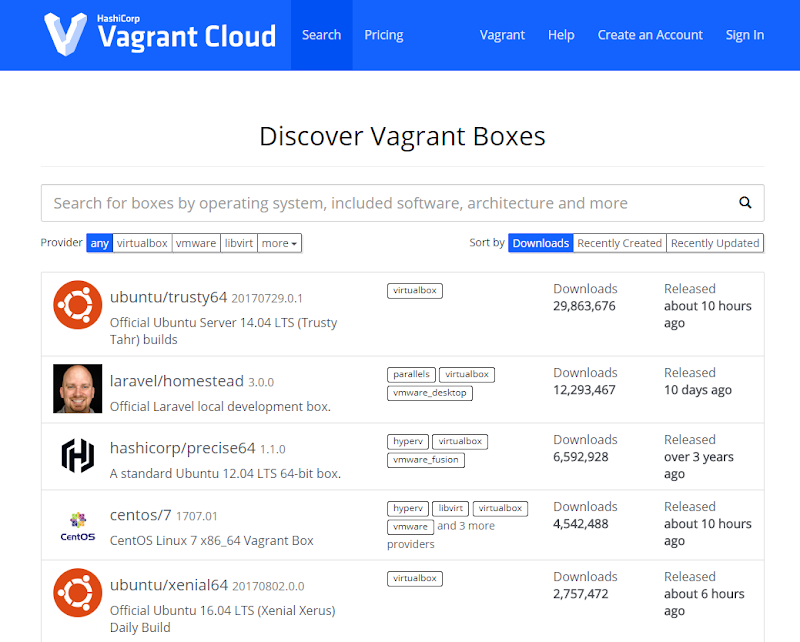Open the Help menu item
Viewport: 800px width, 642px height.
[561, 34]
